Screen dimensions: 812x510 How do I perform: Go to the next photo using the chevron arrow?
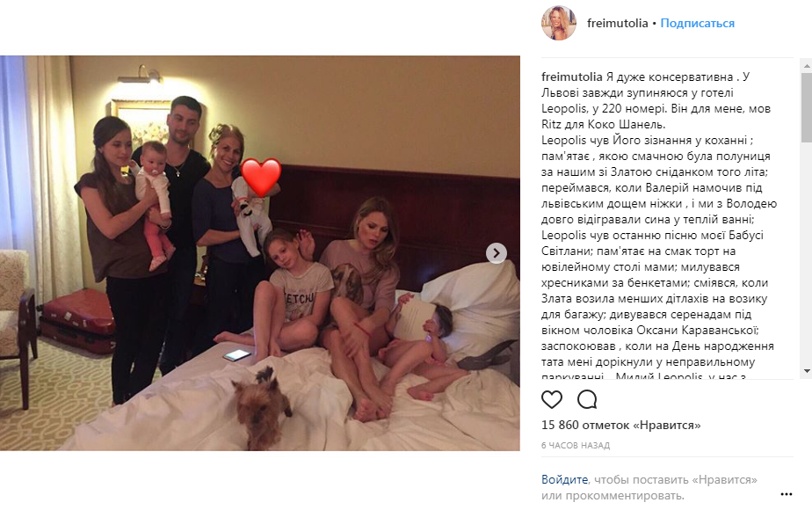(497, 253)
